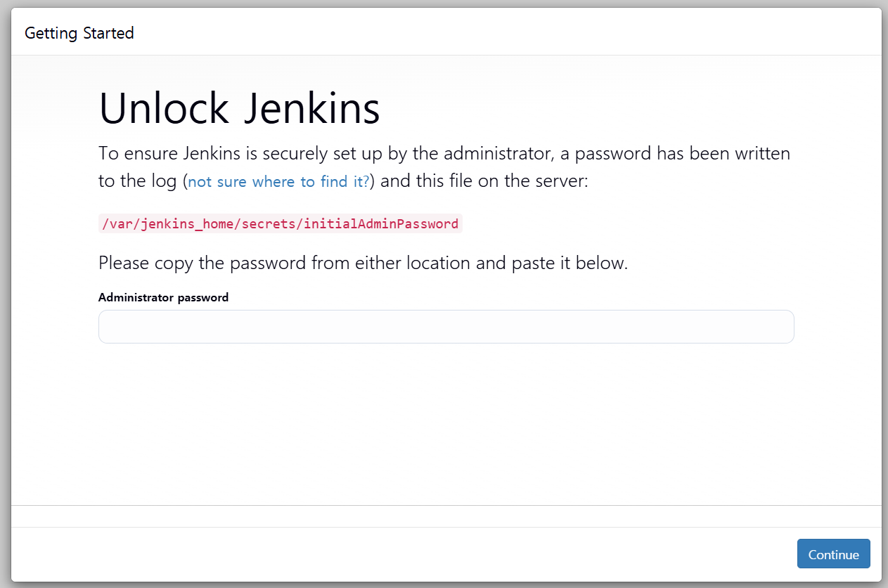Click the 'Administrator password' field label

pyautogui.click(x=163, y=297)
